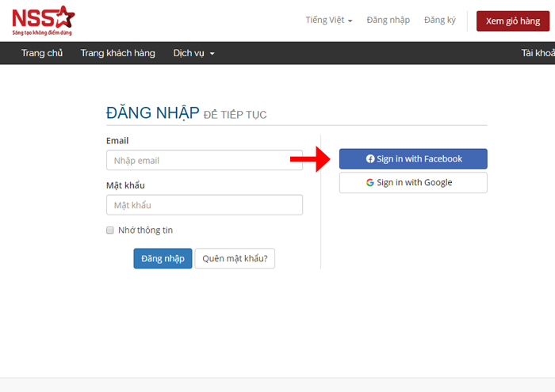
Task: Choose Sign in with Google
Action: click(x=413, y=183)
